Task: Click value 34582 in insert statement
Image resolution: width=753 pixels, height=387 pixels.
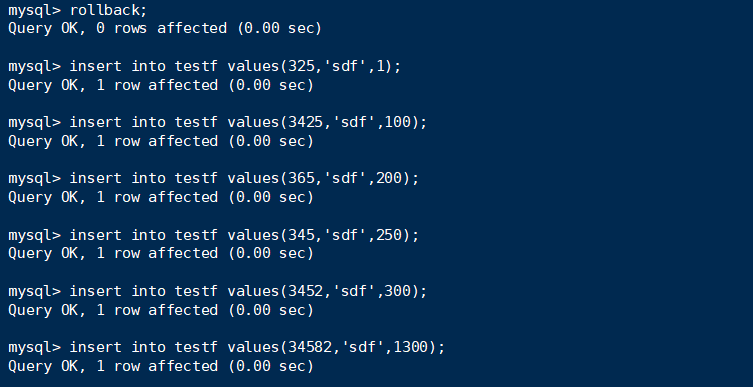Action: click(x=310, y=348)
